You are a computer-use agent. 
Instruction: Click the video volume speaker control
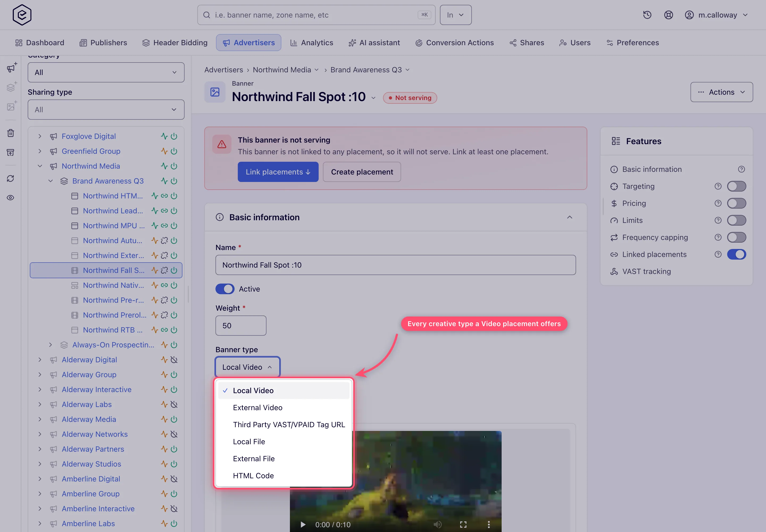(x=437, y=524)
